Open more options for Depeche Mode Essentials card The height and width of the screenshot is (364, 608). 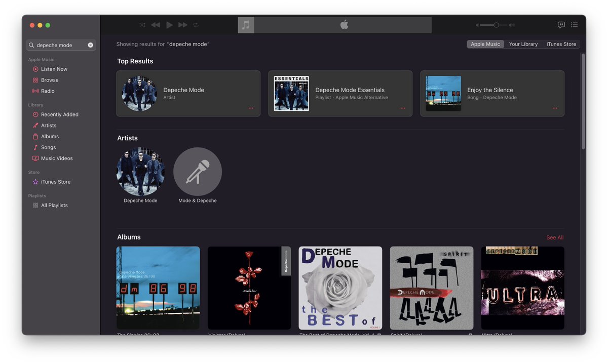click(x=403, y=108)
